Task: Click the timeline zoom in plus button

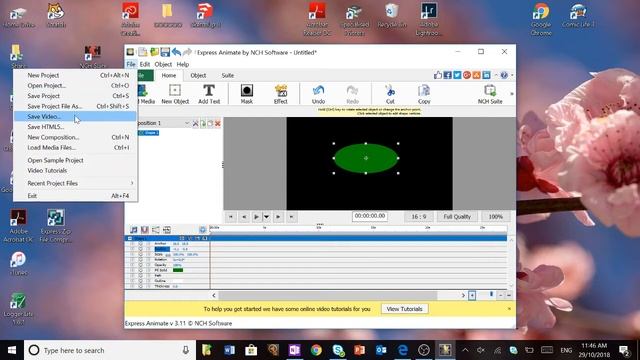Action: [x=472, y=295]
